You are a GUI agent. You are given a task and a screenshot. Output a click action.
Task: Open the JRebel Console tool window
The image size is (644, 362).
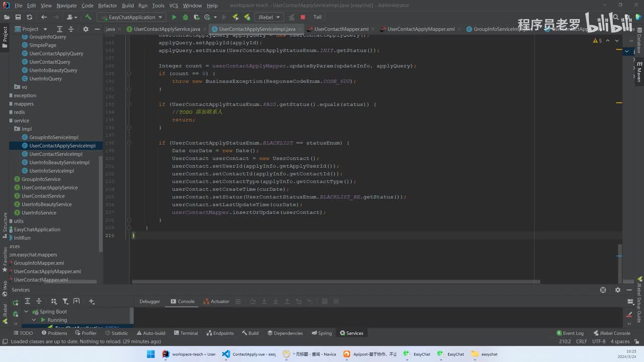611,333
